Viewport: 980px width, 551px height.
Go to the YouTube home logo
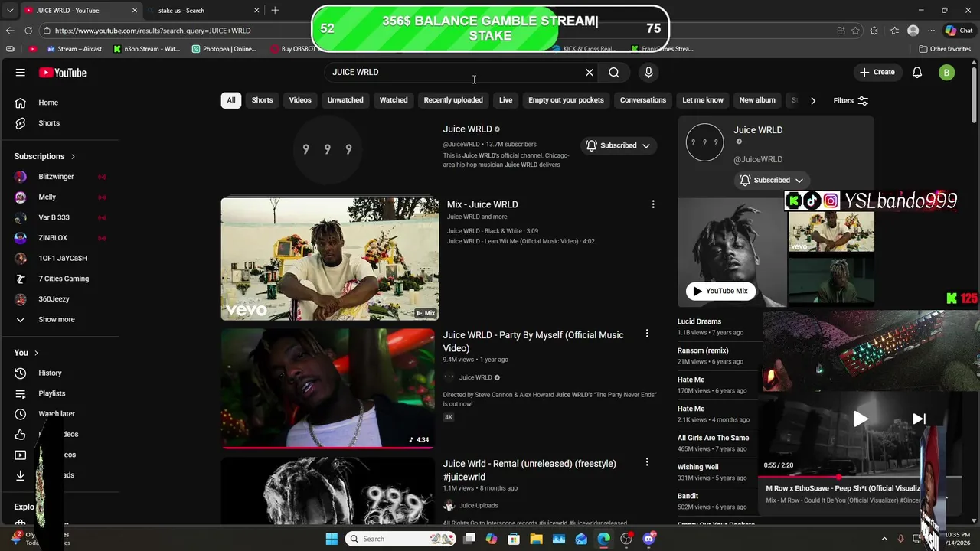(63, 73)
